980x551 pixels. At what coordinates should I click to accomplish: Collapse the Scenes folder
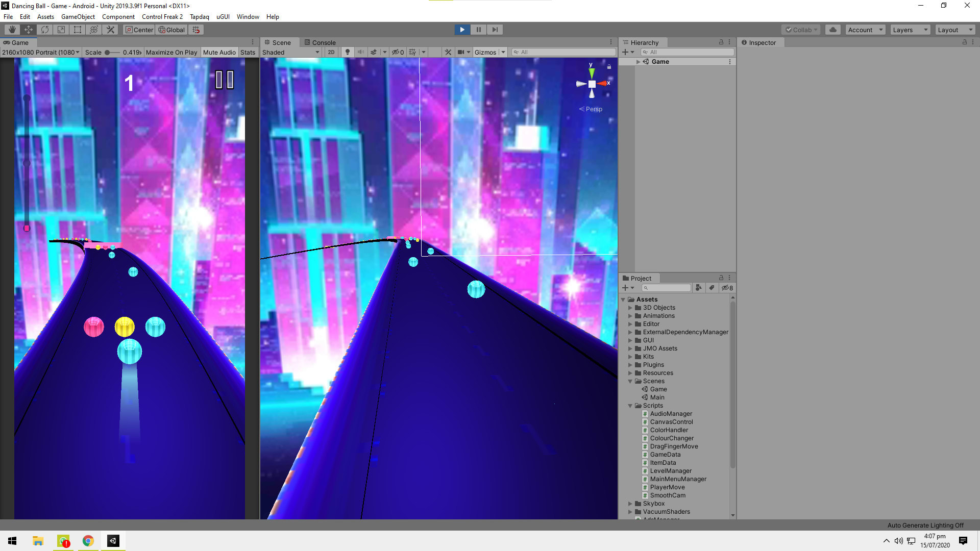[630, 381]
